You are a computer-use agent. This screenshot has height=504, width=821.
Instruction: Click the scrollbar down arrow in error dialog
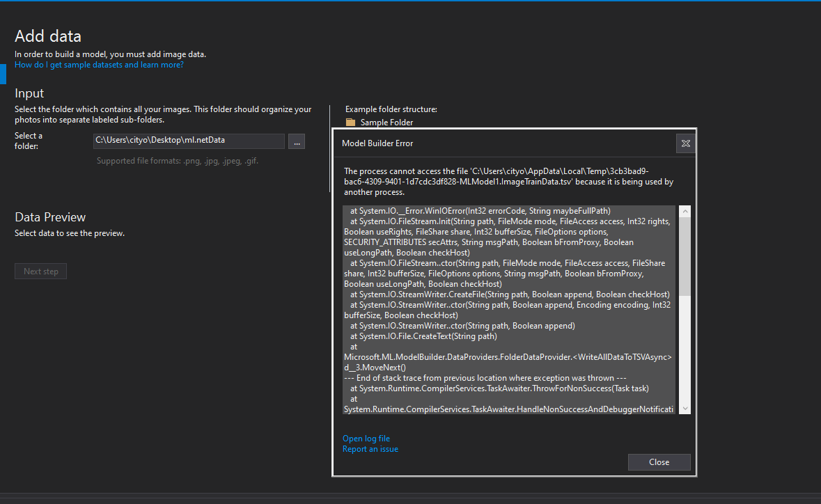[683, 409]
